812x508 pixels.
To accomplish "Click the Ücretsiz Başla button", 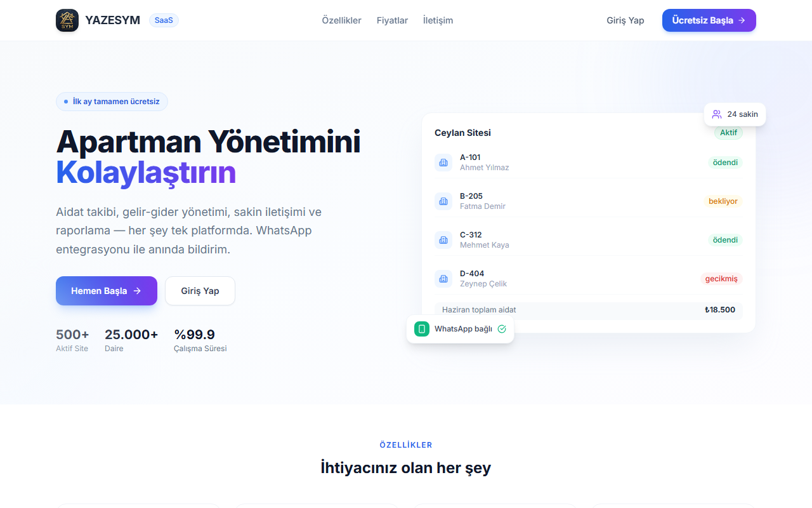I will coord(709,20).
